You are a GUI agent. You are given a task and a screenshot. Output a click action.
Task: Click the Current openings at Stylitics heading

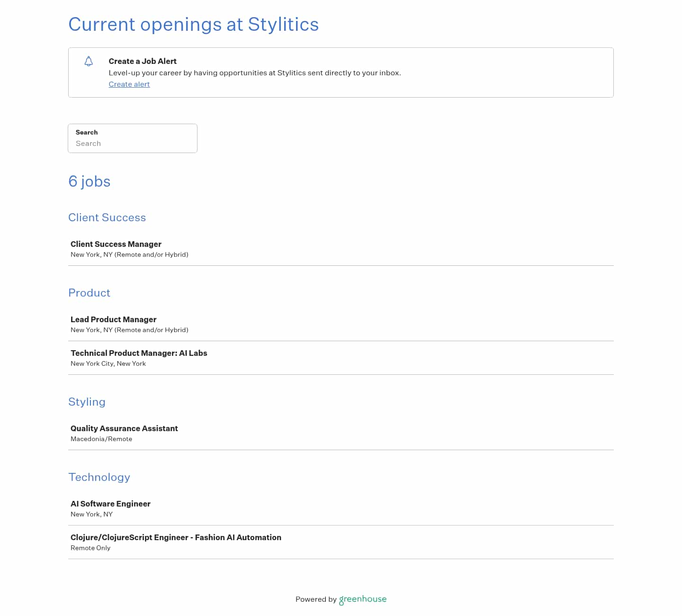(x=193, y=25)
